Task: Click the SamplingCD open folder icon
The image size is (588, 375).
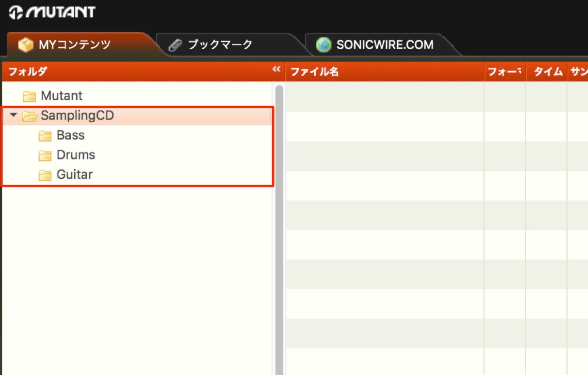Action: tap(29, 116)
